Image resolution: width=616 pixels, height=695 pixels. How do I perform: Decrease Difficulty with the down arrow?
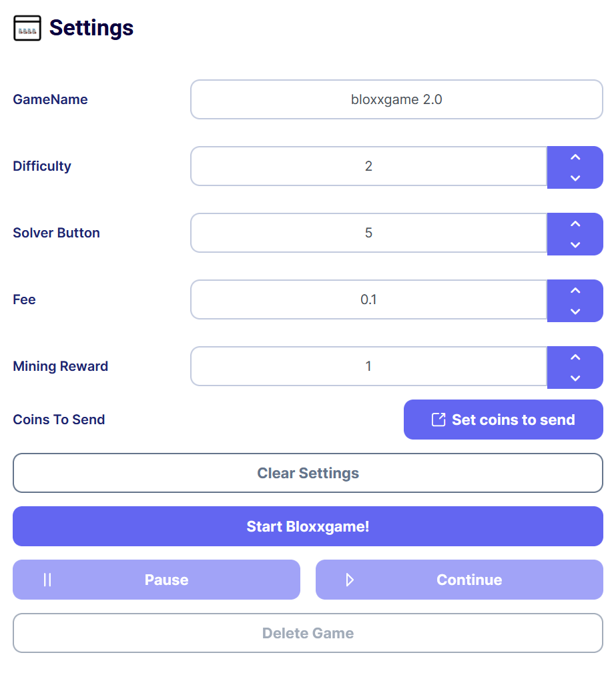[575, 178]
